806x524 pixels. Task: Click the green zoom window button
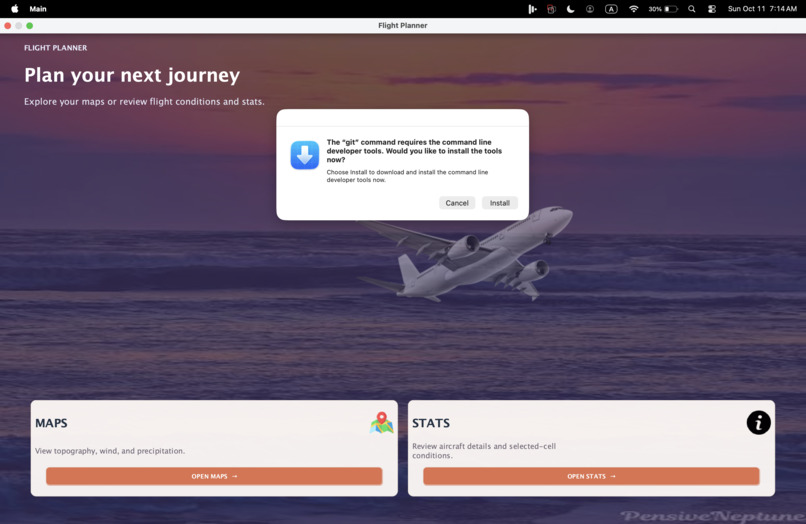point(30,26)
